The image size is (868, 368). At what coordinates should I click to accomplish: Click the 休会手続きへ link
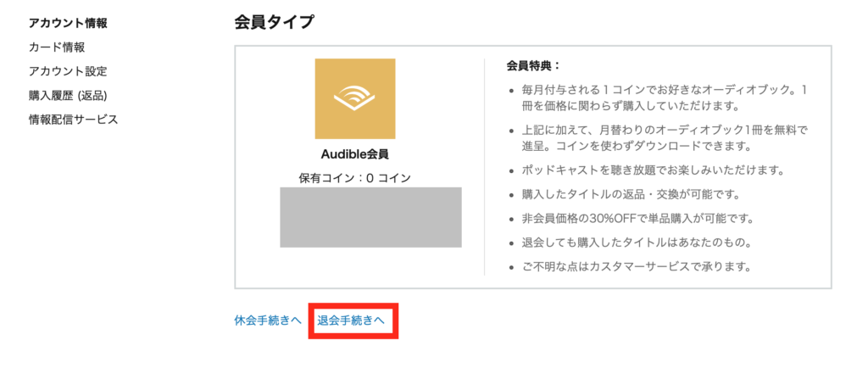[x=268, y=321]
